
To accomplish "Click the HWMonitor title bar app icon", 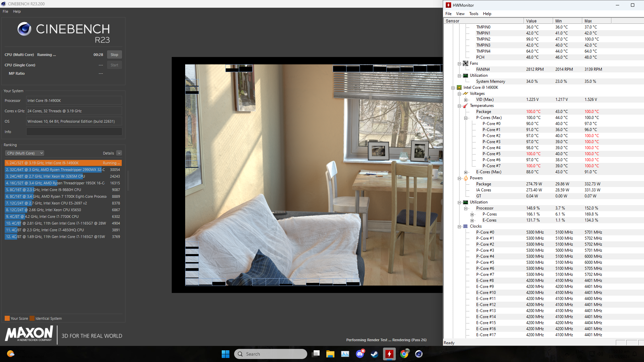I will click(448, 5).
